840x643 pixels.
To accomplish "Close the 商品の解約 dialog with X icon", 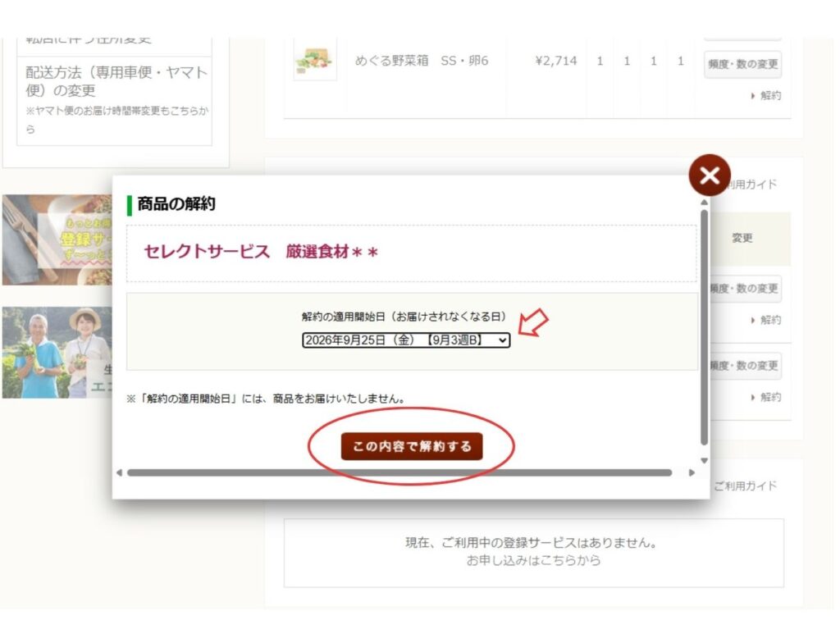I will 710,176.
